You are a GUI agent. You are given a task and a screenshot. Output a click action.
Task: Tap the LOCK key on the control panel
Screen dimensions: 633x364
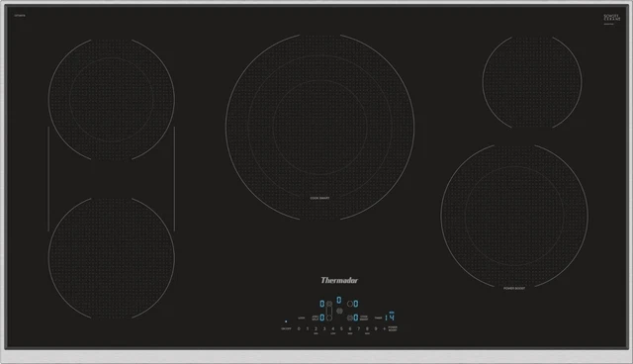[301, 318]
